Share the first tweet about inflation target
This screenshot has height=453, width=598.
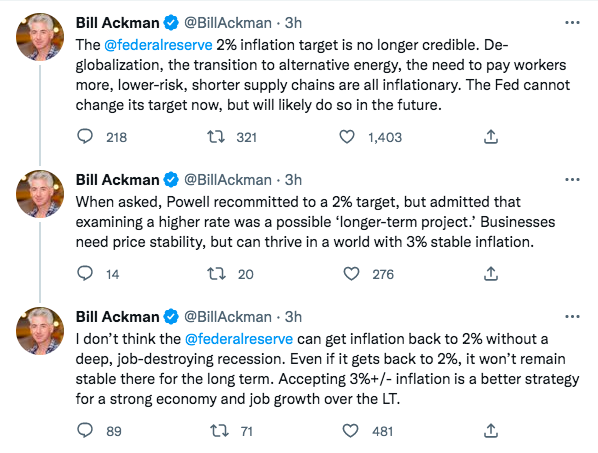coord(491,137)
